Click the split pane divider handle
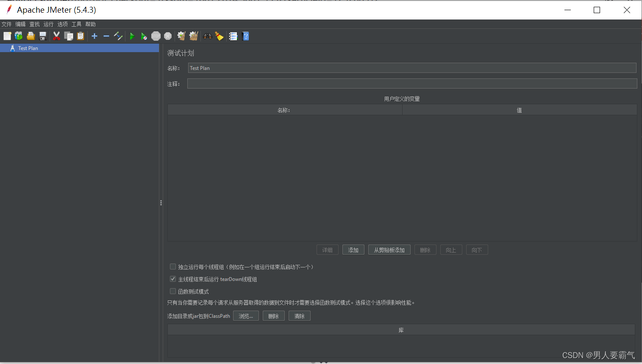Image resolution: width=642 pixels, height=364 pixels. click(x=161, y=203)
